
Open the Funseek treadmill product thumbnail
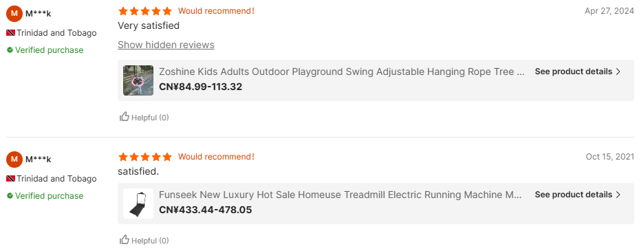pyautogui.click(x=138, y=204)
